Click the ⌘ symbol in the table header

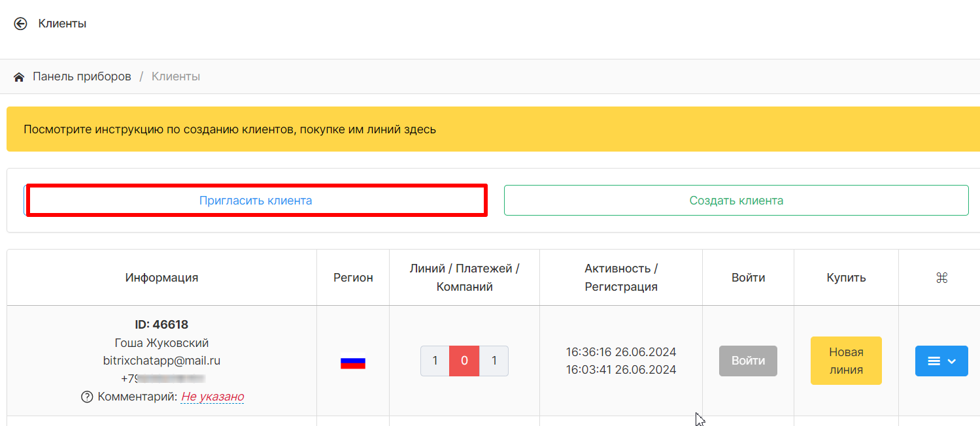pyautogui.click(x=941, y=278)
